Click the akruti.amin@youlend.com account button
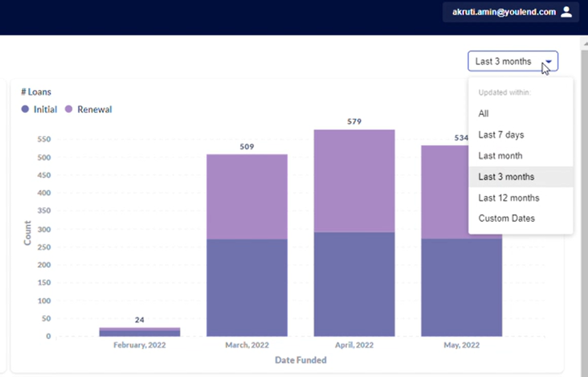Image resolution: width=588 pixels, height=377 pixels. 511,12
